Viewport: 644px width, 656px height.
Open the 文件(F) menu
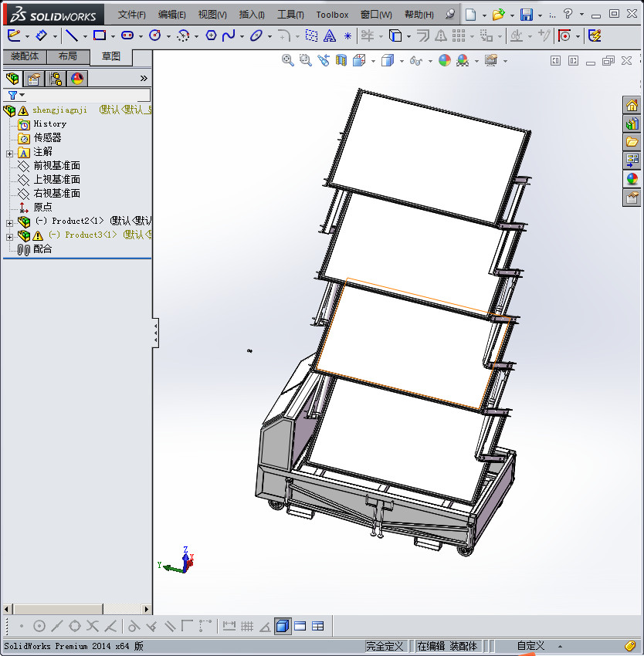point(131,15)
